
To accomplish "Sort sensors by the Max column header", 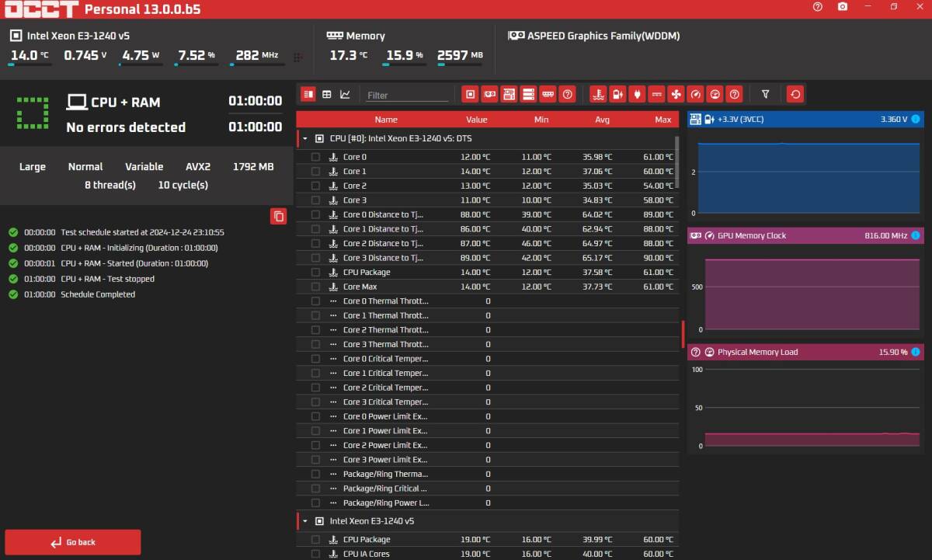I will pyautogui.click(x=662, y=120).
